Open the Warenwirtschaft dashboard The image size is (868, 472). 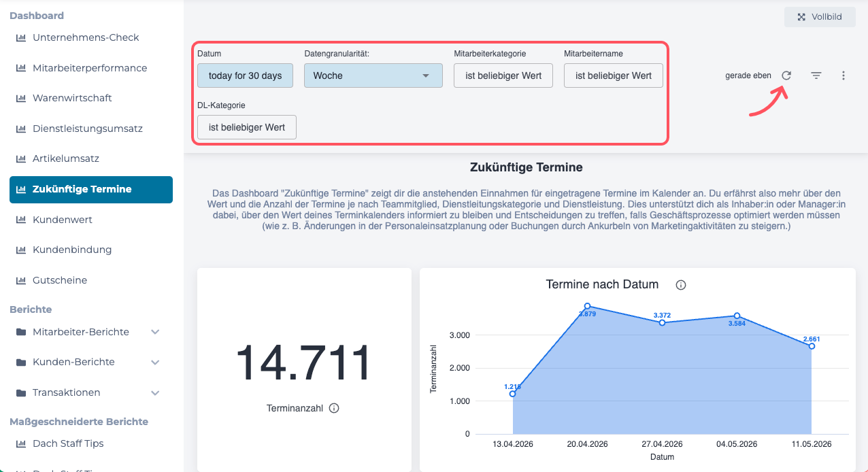(x=72, y=98)
